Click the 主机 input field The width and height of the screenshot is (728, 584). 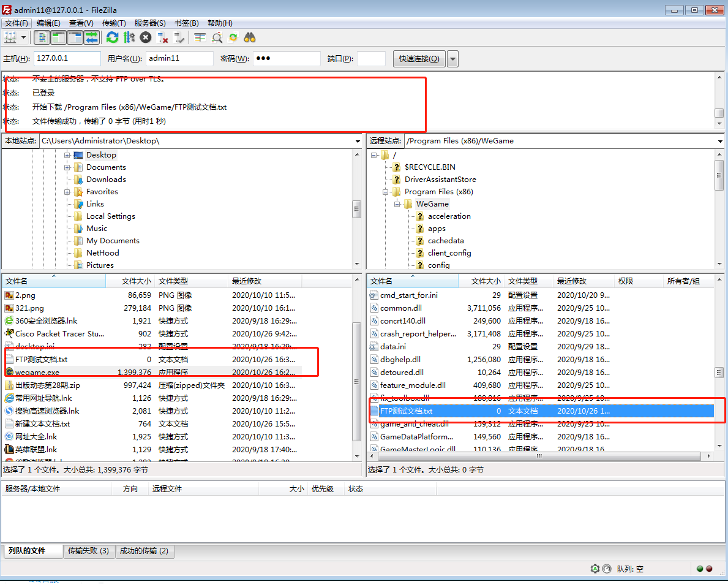67,58
